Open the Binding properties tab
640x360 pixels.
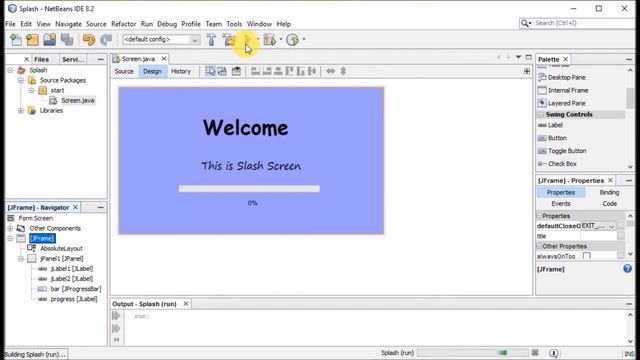[609, 192]
